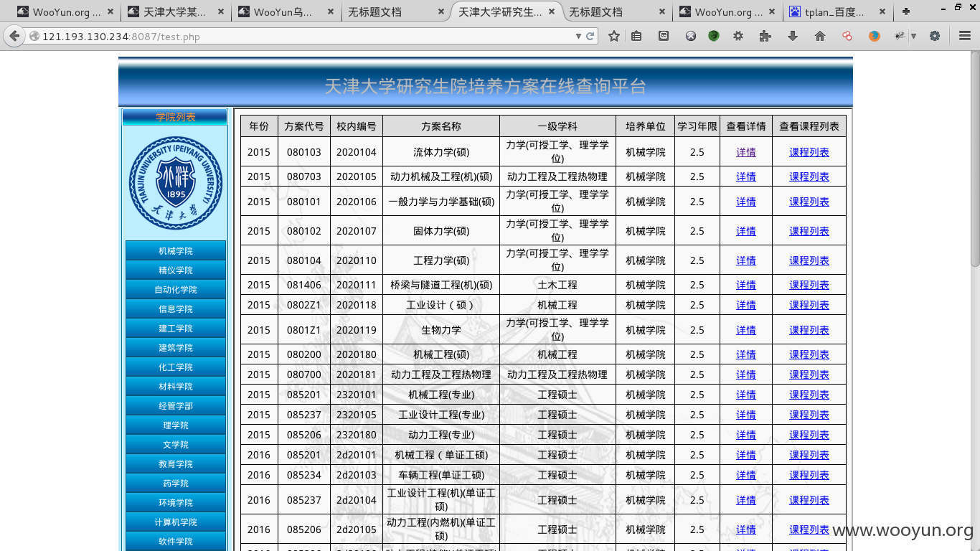Click the red circles extension icon
This screenshot has height=551, width=980.
pos(847,36)
